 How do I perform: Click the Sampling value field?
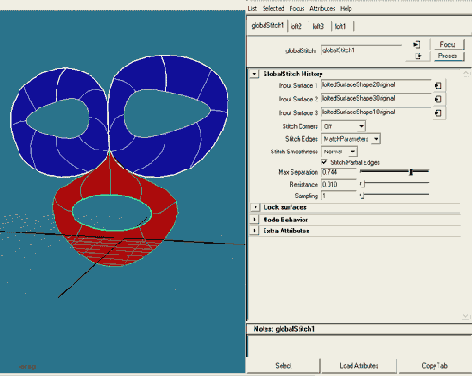pyautogui.click(x=339, y=196)
